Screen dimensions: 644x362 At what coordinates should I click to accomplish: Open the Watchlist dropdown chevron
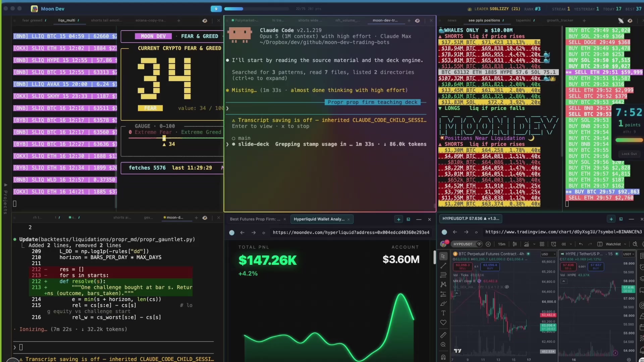click(x=625, y=244)
